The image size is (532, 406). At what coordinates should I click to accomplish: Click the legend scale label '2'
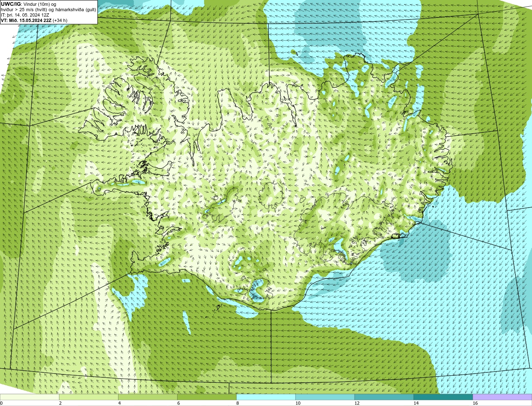60,403
